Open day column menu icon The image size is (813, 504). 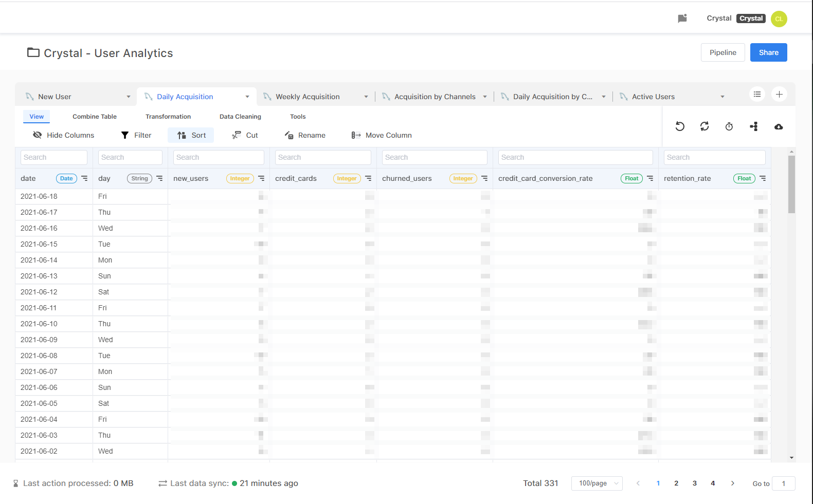[x=159, y=178]
